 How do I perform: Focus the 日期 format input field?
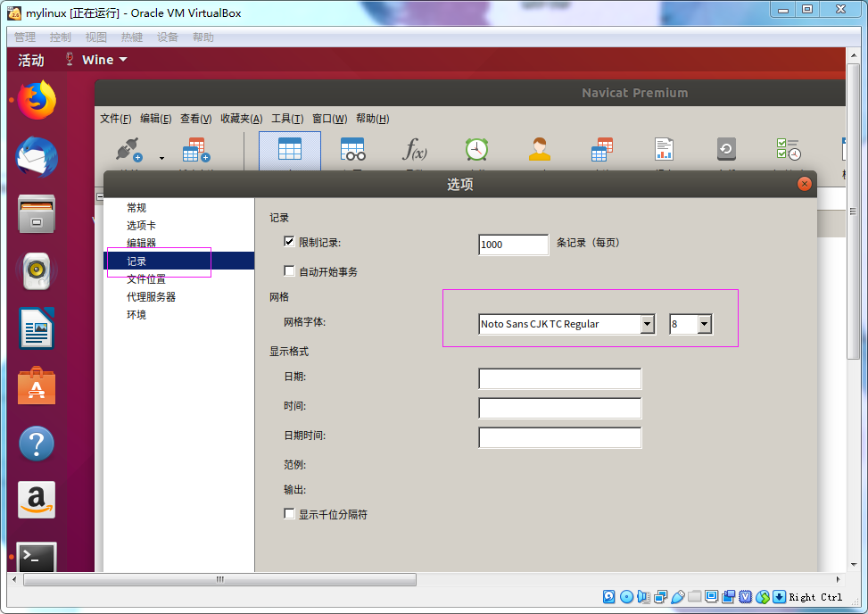click(559, 378)
